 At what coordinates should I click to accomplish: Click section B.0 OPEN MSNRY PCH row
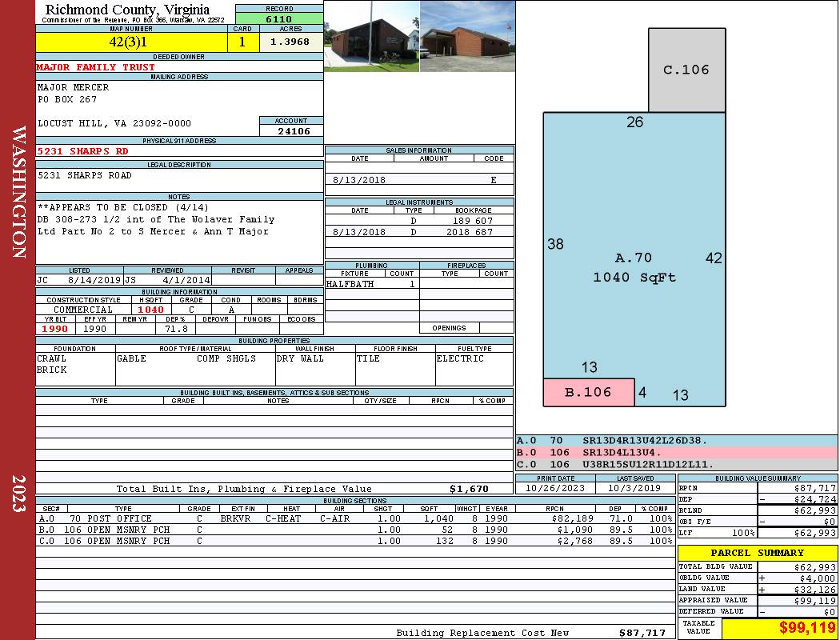355,530
